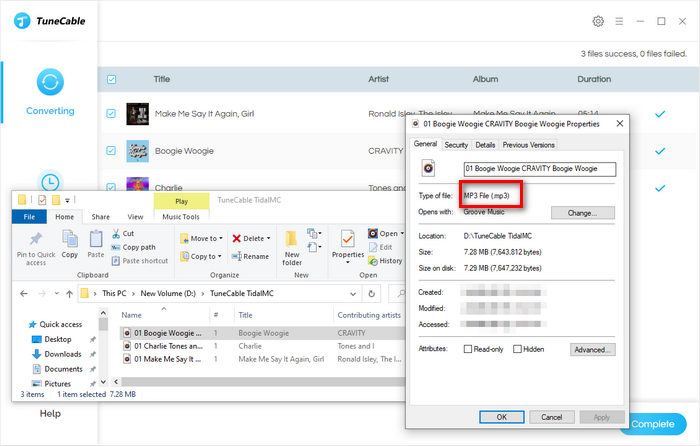Open the Previous Versions tab
This screenshot has height=446, width=700.
tap(529, 145)
